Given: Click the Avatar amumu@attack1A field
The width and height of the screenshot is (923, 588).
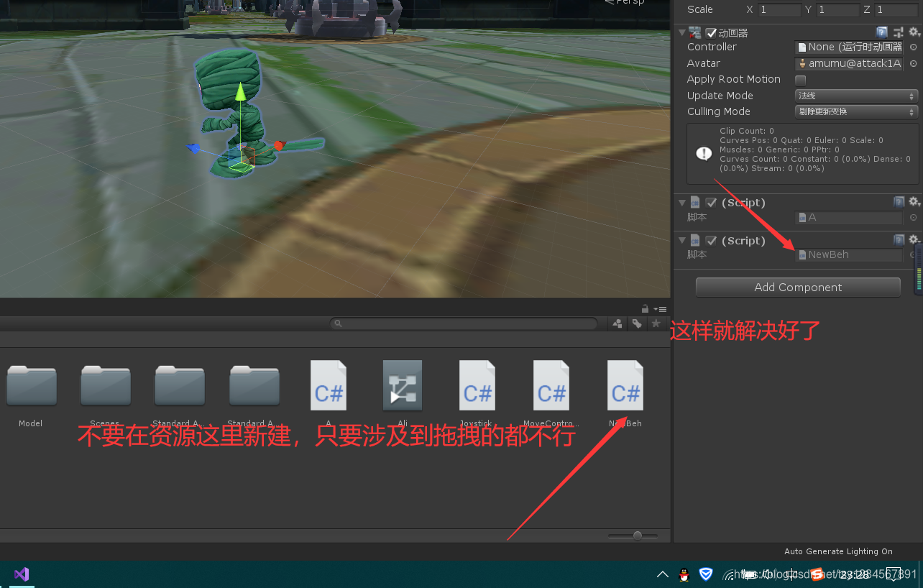Looking at the screenshot, I should [850, 63].
